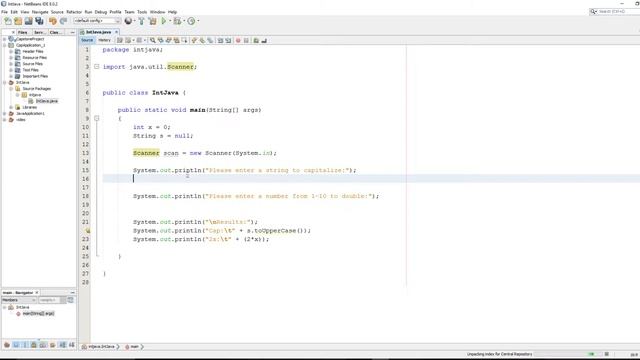Expand the JavaApplication1 project
This screenshot has width=640, height=360.
point(4,113)
